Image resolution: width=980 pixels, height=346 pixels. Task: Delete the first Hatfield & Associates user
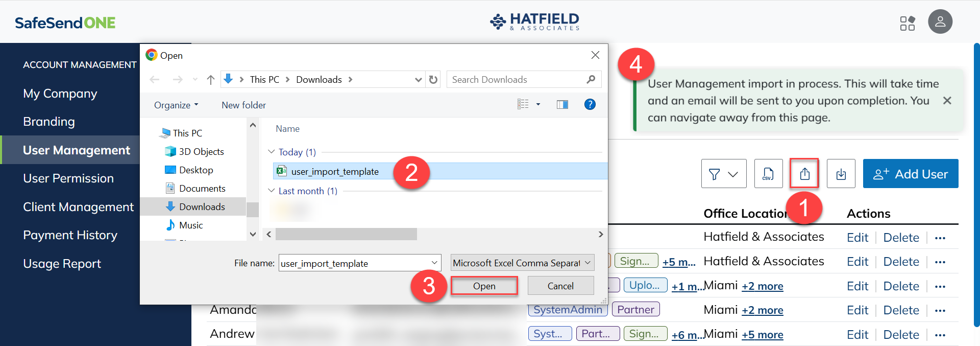pyautogui.click(x=901, y=238)
